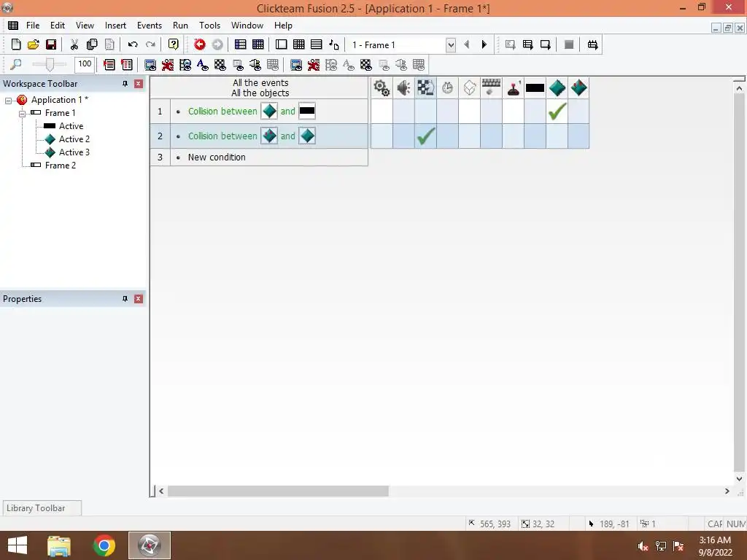Image resolution: width=747 pixels, height=560 pixels.
Task: Open the Help question mark icon
Action: (x=174, y=44)
